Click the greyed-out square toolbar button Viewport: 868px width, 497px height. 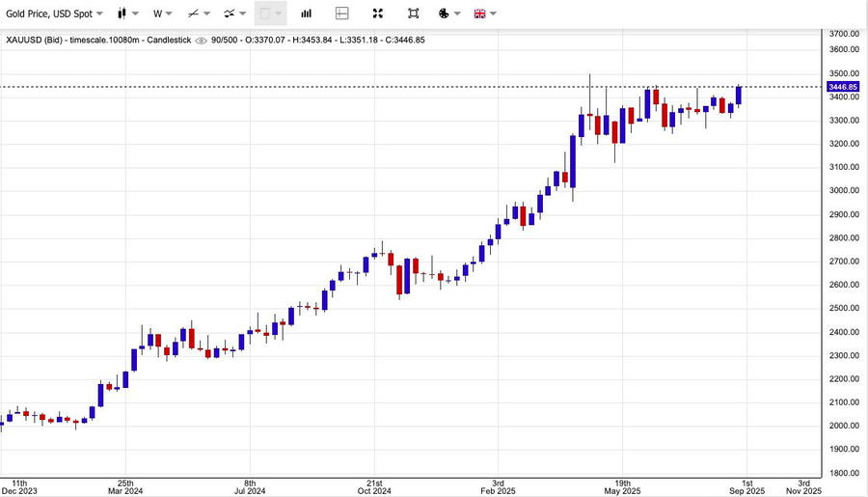(266, 14)
